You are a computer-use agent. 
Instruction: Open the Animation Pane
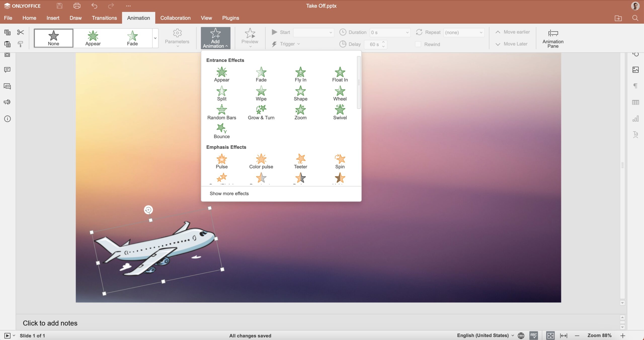(x=553, y=38)
